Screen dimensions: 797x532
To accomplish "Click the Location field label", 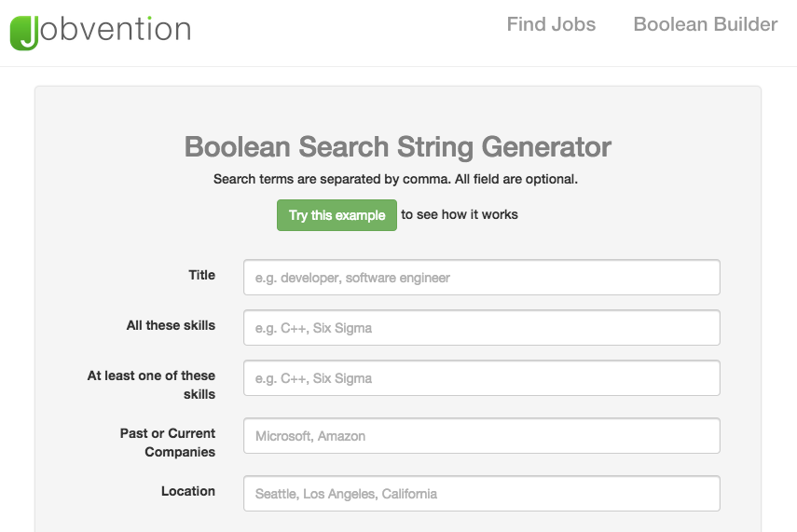I will tap(188, 491).
